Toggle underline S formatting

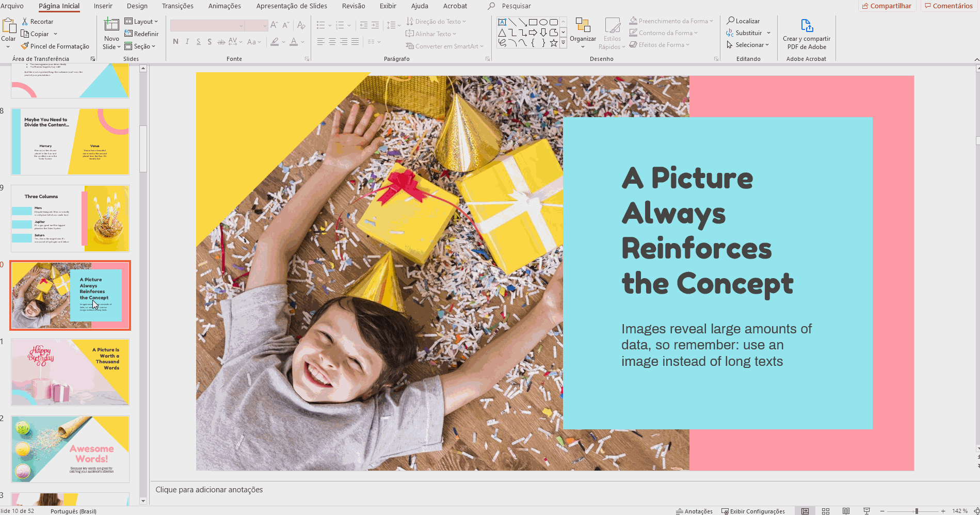(198, 41)
